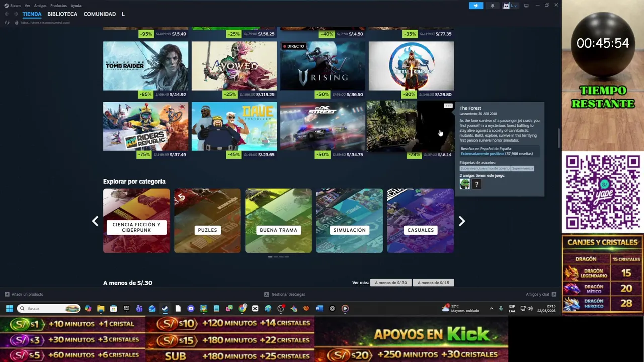
Task: Switch to the COMUNIDAD tab
Action: [100, 14]
